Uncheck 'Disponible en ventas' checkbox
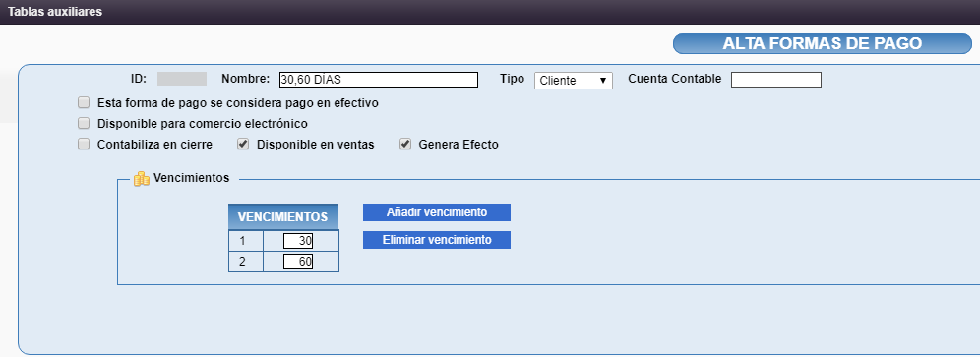 (x=243, y=144)
